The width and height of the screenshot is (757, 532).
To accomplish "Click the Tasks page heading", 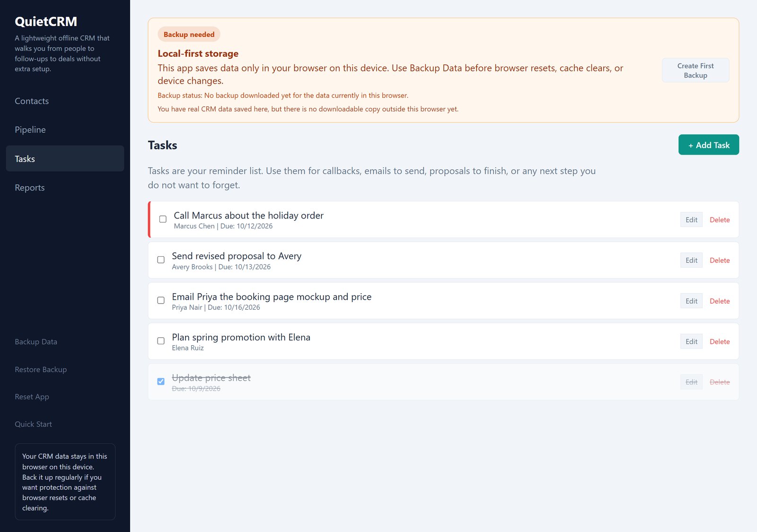I will [162, 145].
